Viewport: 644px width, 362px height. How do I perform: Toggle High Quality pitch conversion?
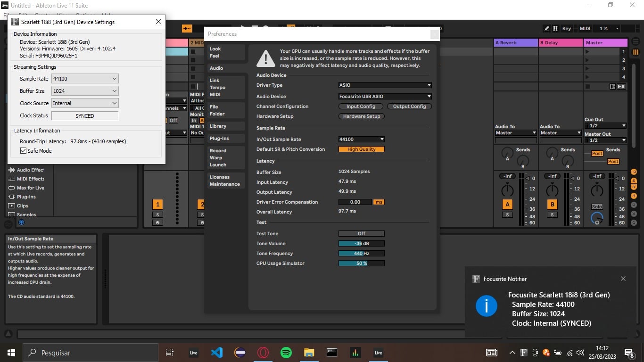click(361, 149)
